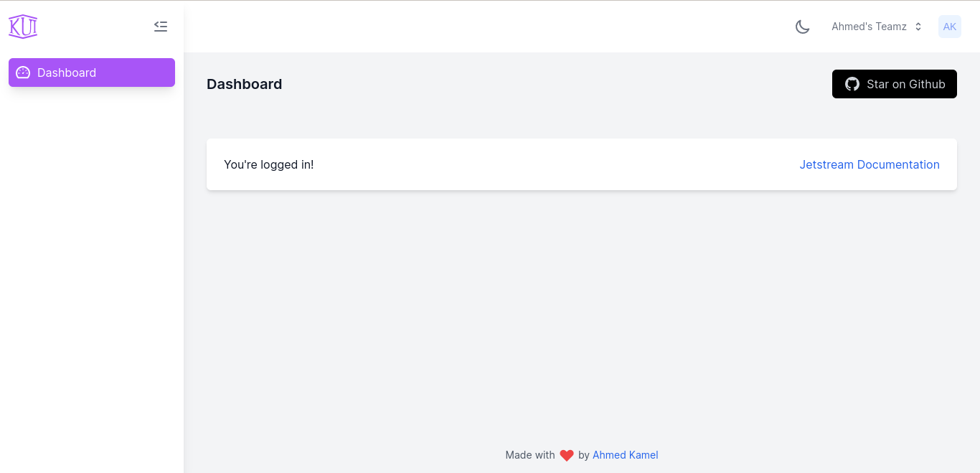Screen dimensions: 980x473
Task: Open the Ahmed's Teamz team switcher
Action: click(x=877, y=27)
